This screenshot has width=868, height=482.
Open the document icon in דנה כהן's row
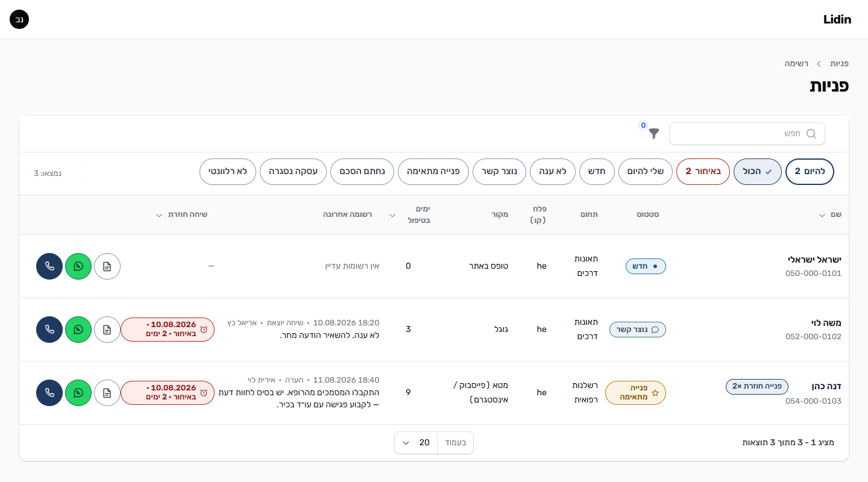[107, 393]
